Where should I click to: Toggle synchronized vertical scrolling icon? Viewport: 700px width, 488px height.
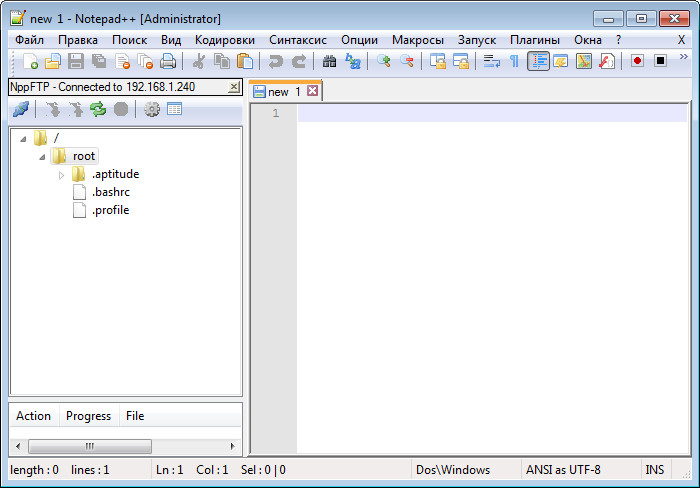pyautogui.click(x=438, y=61)
